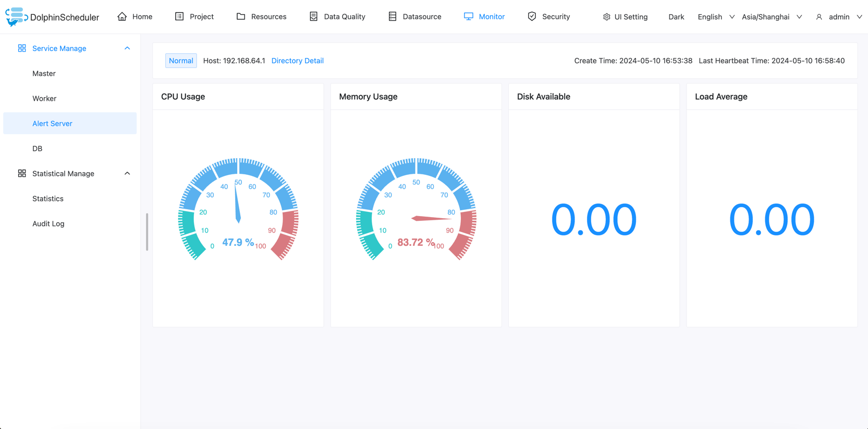Click the admin user avatar icon
Viewport: 868px width, 429px height.
click(x=819, y=17)
